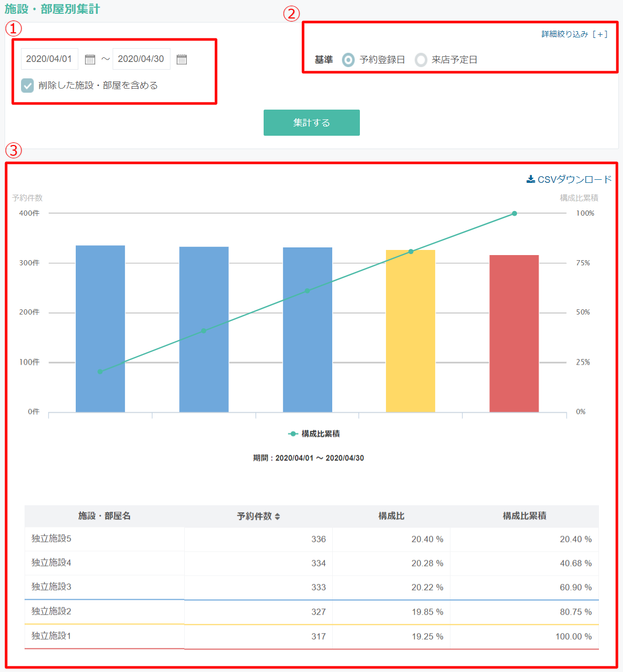
Task: Expand 詳細絞り込み [+] filter options
Action: click(x=574, y=34)
